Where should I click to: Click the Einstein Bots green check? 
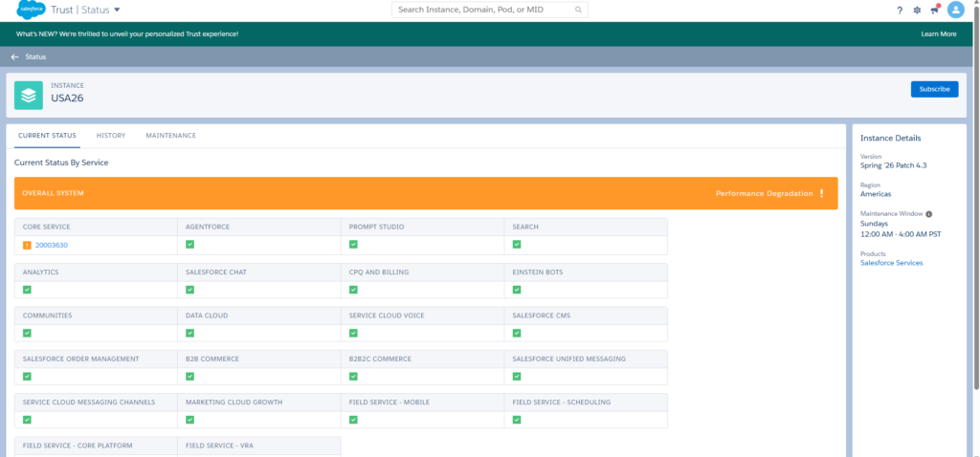(517, 289)
